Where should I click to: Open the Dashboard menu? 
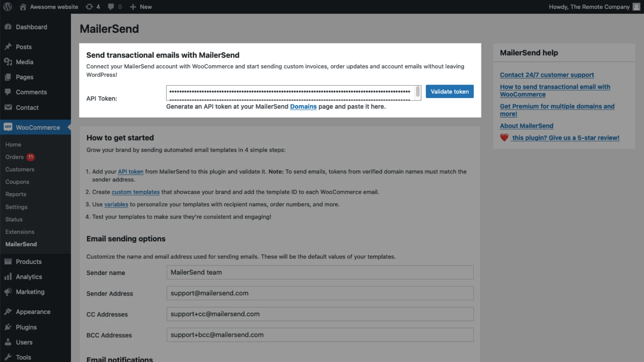pos(31,27)
